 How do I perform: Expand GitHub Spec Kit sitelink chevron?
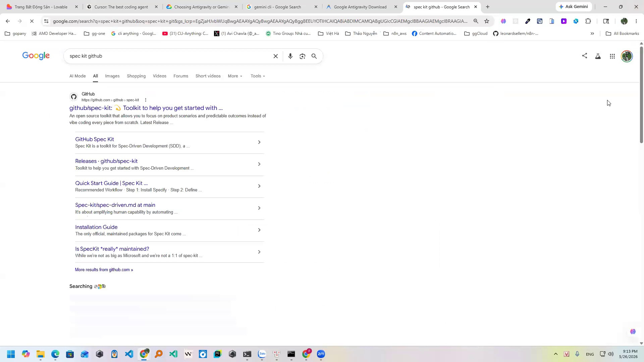pyautogui.click(x=259, y=142)
